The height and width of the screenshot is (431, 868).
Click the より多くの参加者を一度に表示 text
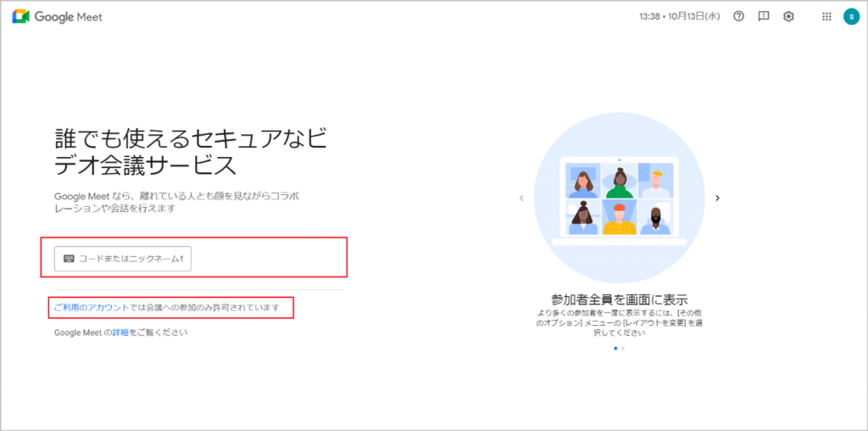point(620,323)
